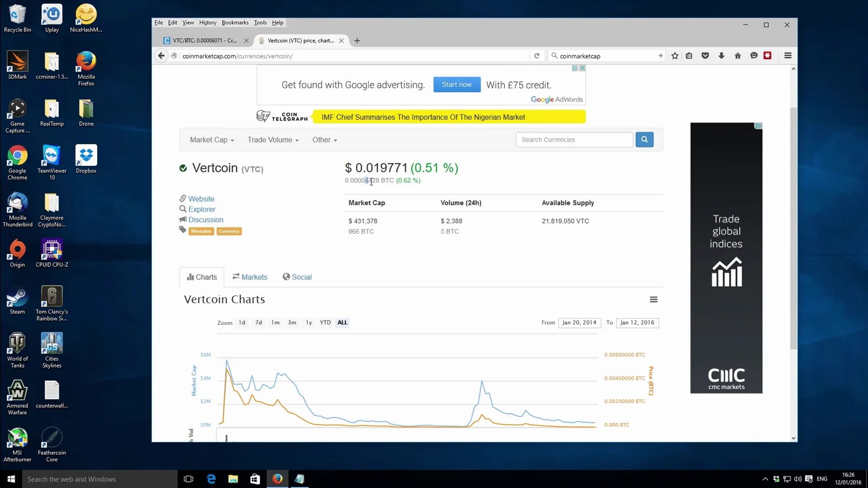Close the Vertcoin price tab
The image size is (868, 488).
tap(341, 41)
